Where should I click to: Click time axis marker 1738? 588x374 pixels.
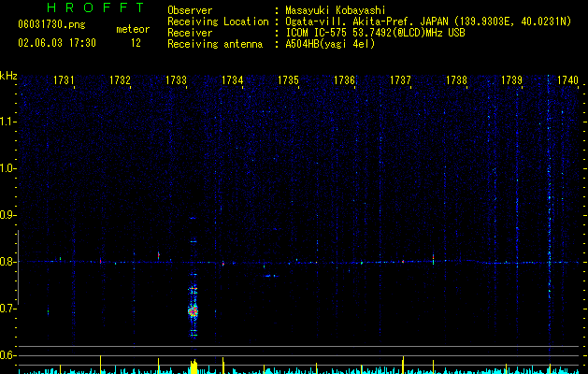[456, 80]
